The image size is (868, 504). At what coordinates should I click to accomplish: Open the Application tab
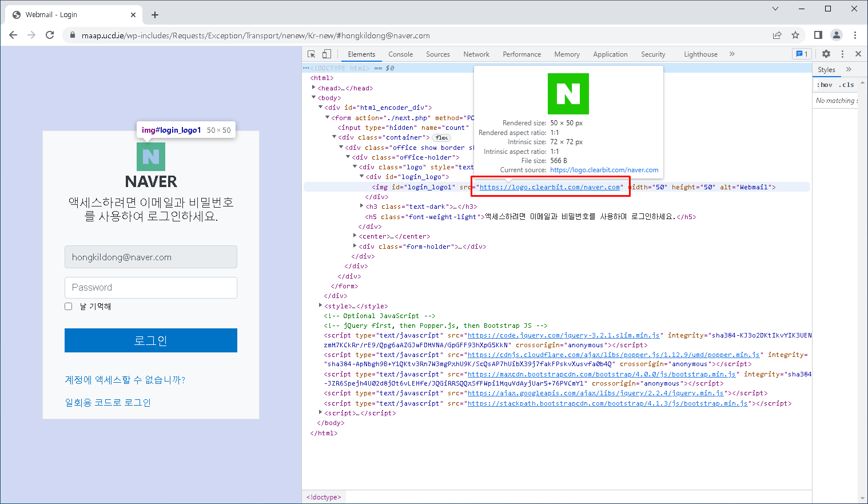(x=610, y=54)
